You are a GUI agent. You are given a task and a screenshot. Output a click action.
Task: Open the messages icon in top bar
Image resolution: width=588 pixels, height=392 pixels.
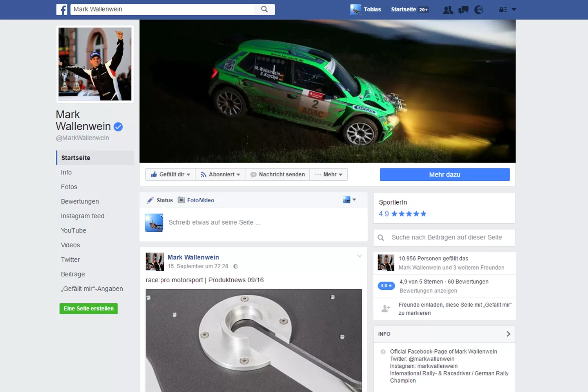pos(463,10)
